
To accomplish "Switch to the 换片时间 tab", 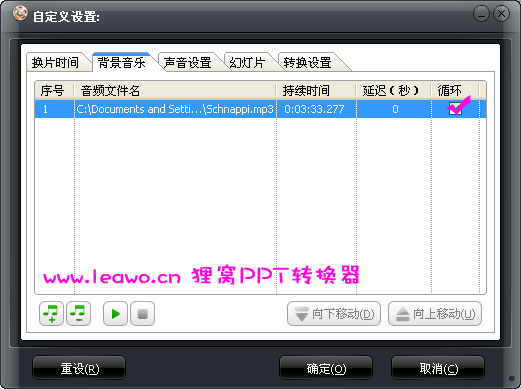I will click(55, 62).
